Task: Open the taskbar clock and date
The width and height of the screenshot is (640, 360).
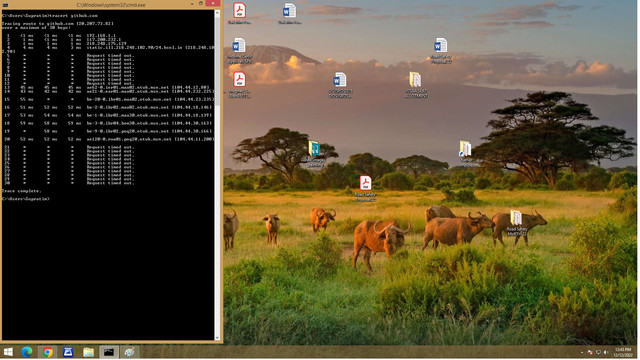Action: tap(623, 352)
